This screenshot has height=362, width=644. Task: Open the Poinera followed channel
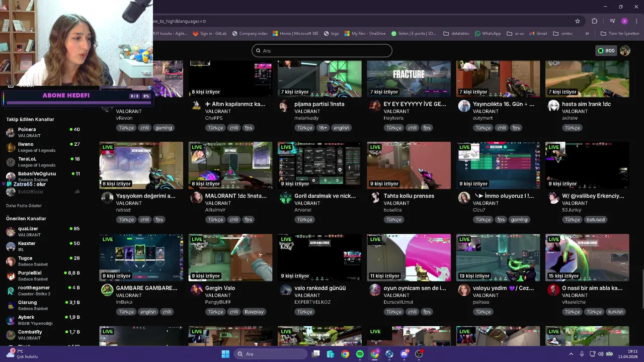[43, 133]
